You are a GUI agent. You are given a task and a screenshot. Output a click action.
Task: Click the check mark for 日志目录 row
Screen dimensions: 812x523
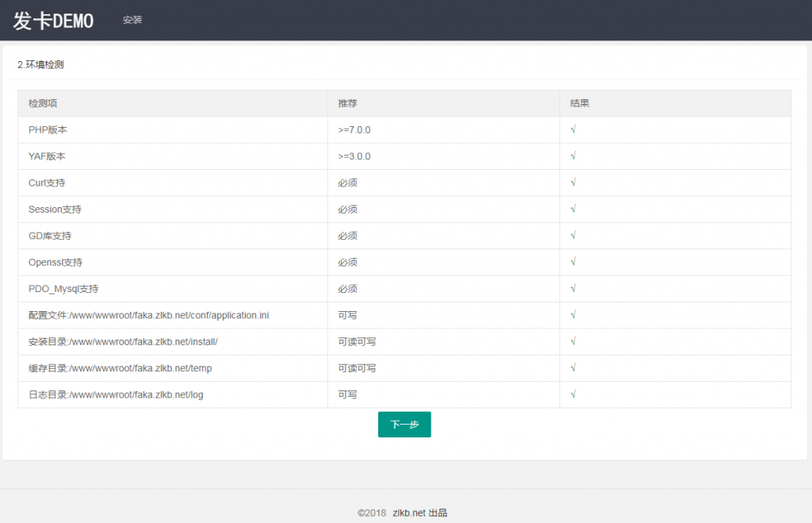tap(573, 394)
